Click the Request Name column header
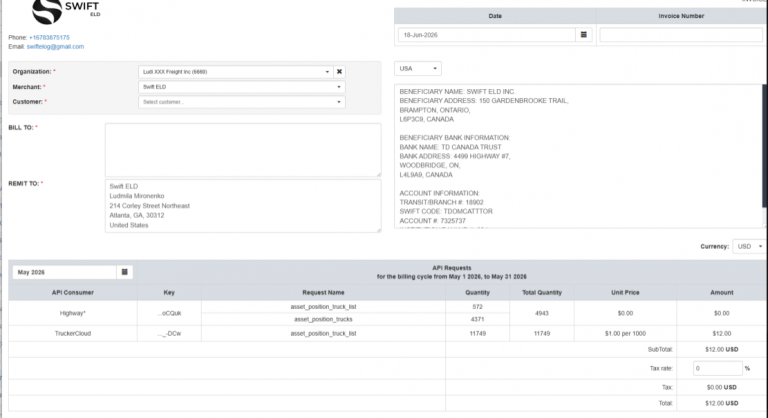768x418 pixels. [323, 293]
